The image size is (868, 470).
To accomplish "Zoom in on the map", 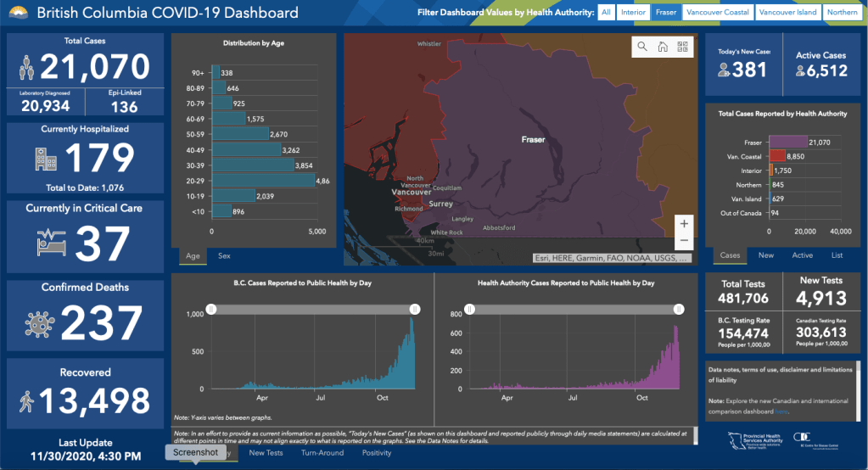I will tap(684, 223).
